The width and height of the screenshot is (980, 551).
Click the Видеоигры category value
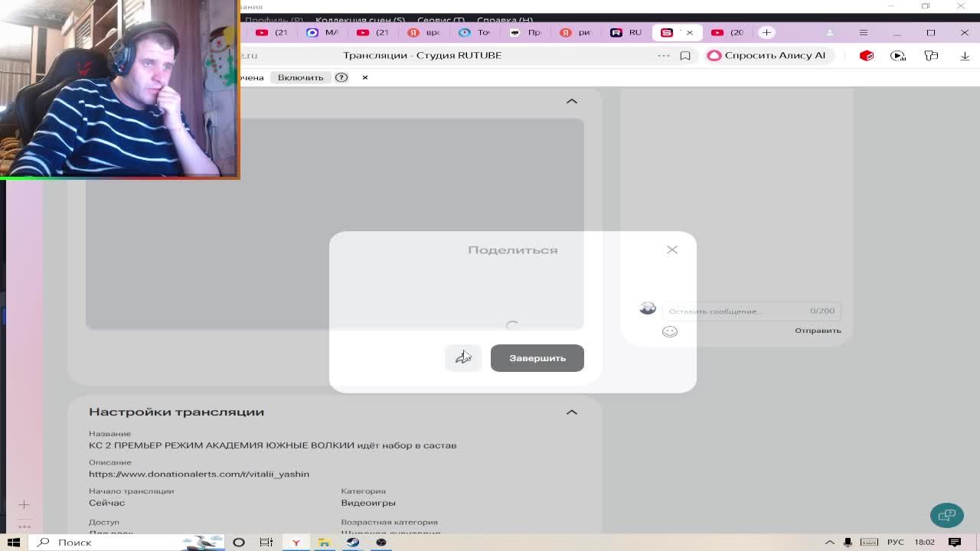(x=368, y=503)
